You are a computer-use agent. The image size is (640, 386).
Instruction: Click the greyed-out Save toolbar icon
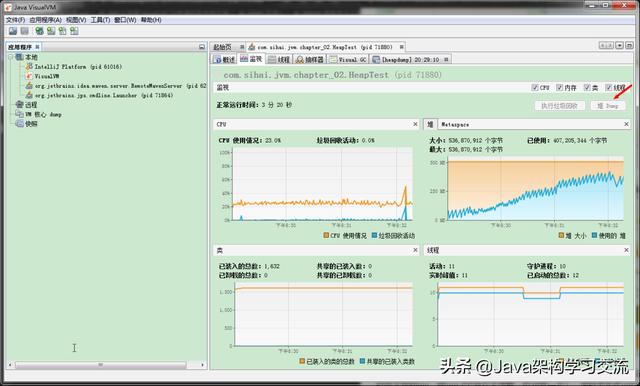pos(25,31)
